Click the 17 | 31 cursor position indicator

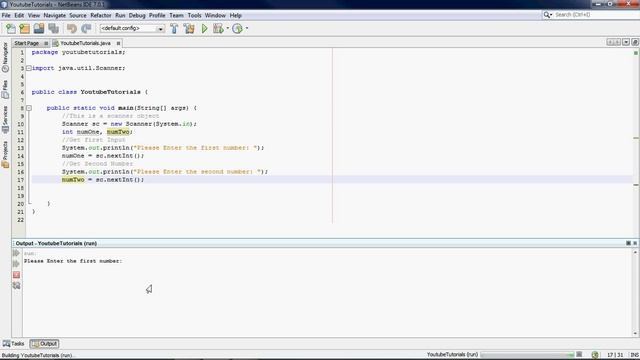(615, 355)
